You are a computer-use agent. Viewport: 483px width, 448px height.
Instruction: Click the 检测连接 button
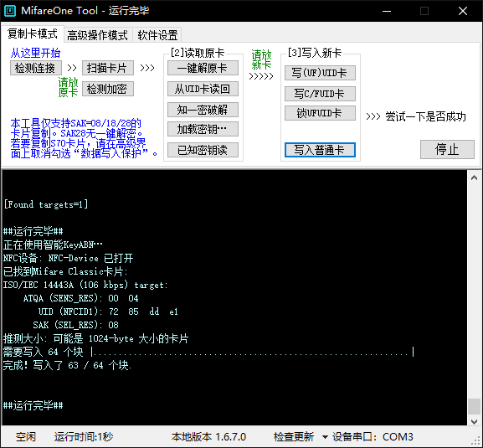pos(36,68)
